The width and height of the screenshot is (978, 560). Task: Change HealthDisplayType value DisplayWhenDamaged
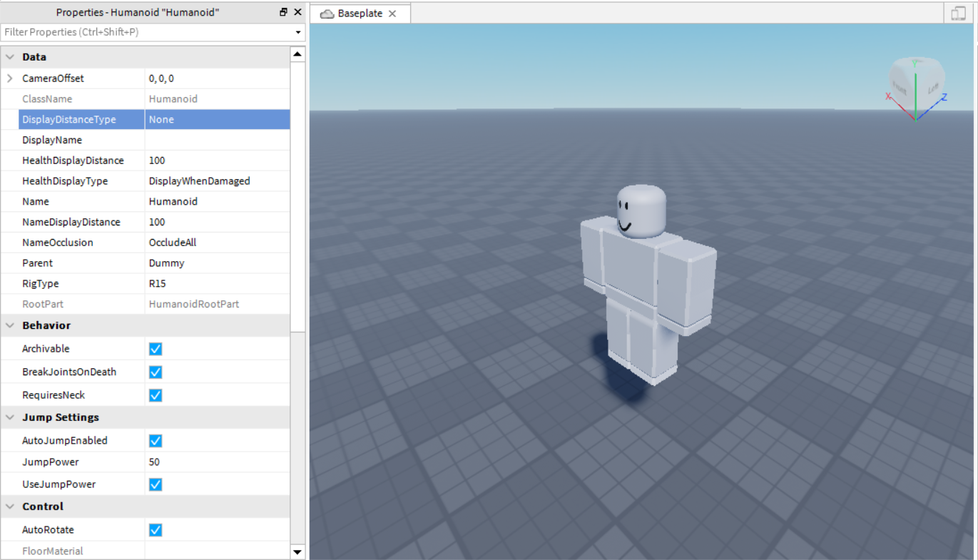point(218,181)
